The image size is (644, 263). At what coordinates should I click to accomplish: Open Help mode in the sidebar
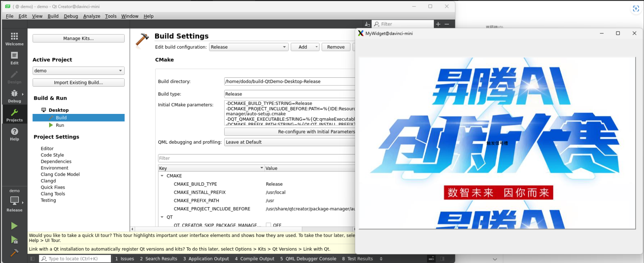click(x=15, y=134)
